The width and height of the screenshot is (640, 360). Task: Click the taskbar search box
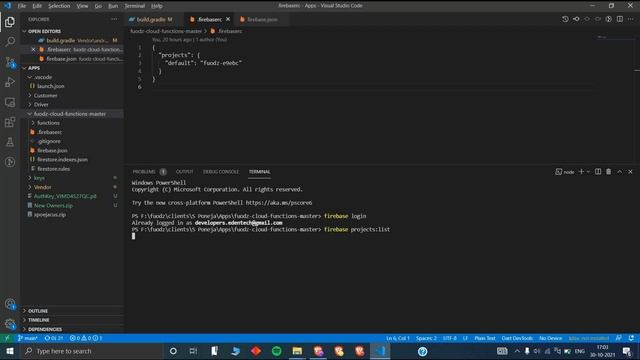(x=92, y=351)
